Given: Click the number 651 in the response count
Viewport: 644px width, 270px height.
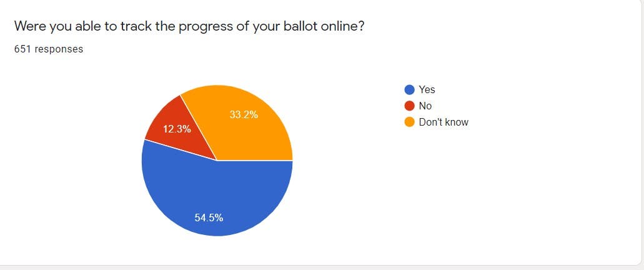Looking at the screenshot, I should click(23, 49).
